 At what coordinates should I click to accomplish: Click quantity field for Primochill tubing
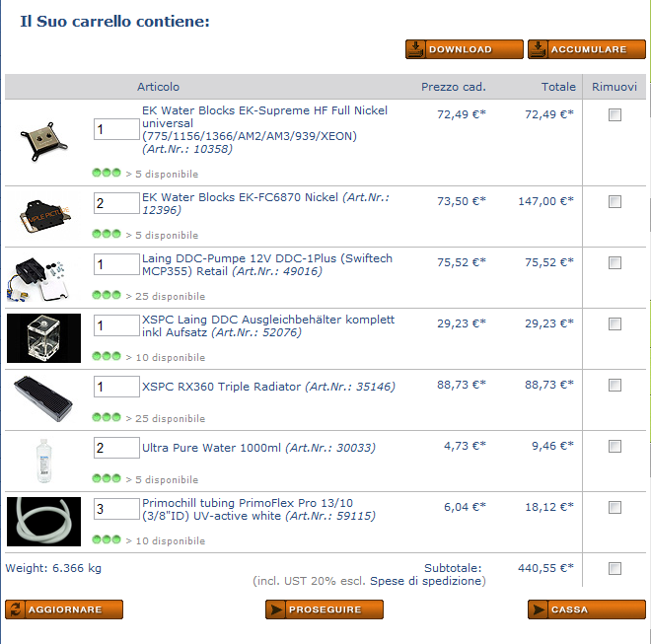tap(116, 509)
